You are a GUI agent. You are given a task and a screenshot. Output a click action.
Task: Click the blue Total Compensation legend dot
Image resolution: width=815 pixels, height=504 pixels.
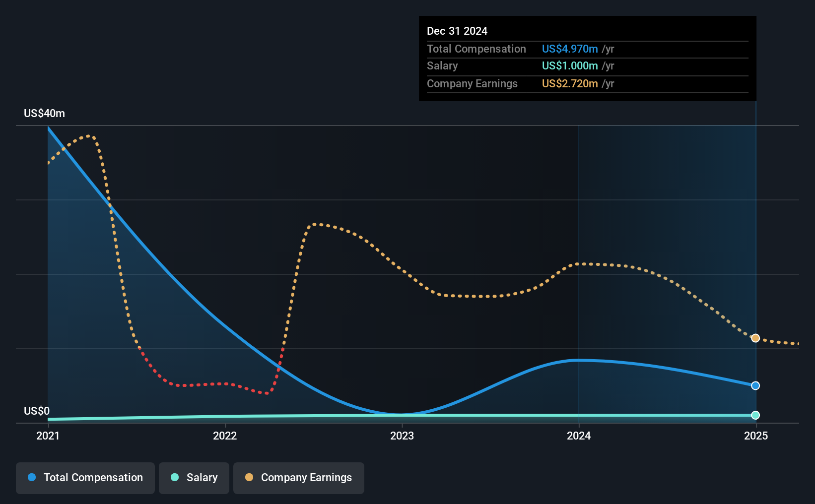[32, 477]
